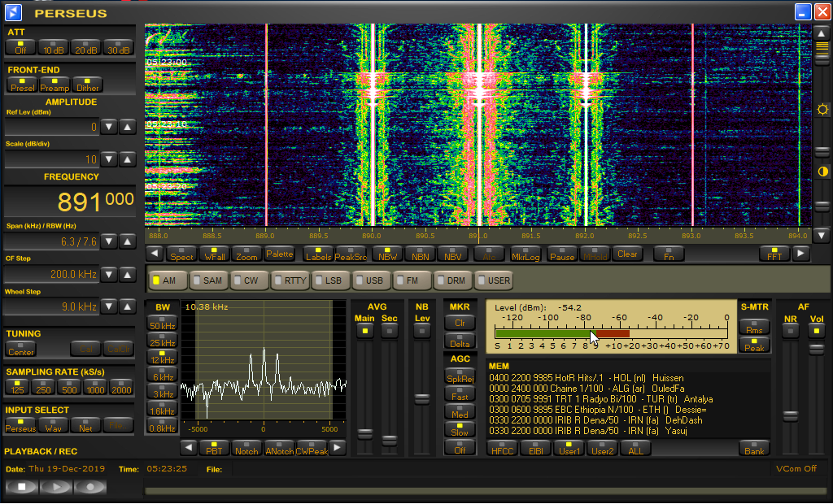Click the Clr button under MKR
This screenshot has height=504, width=833.
458,322
